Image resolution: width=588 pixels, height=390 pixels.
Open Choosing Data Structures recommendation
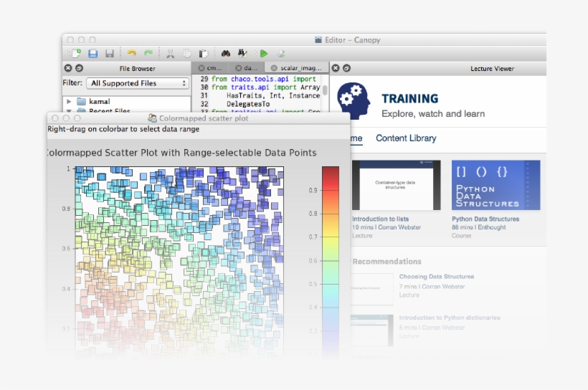(437, 277)
